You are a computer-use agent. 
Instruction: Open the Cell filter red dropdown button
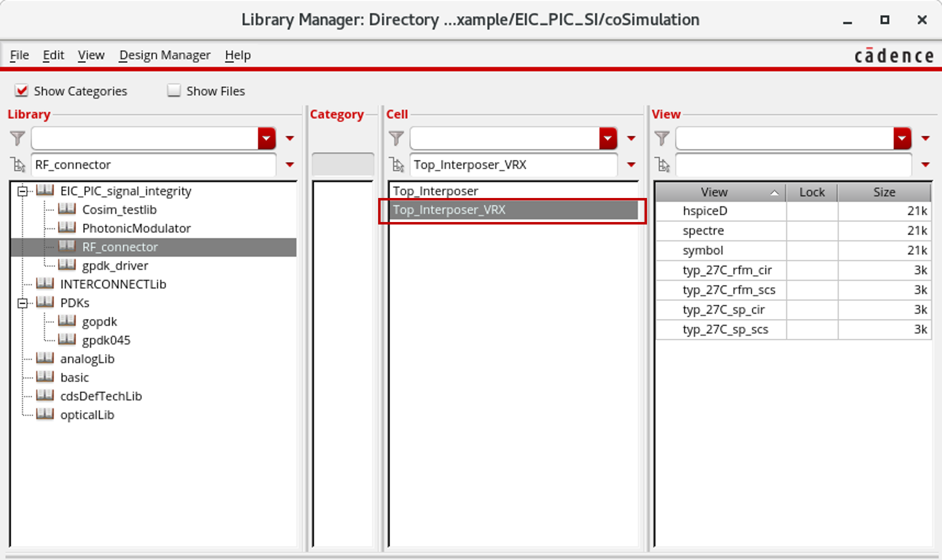(608, 138)
